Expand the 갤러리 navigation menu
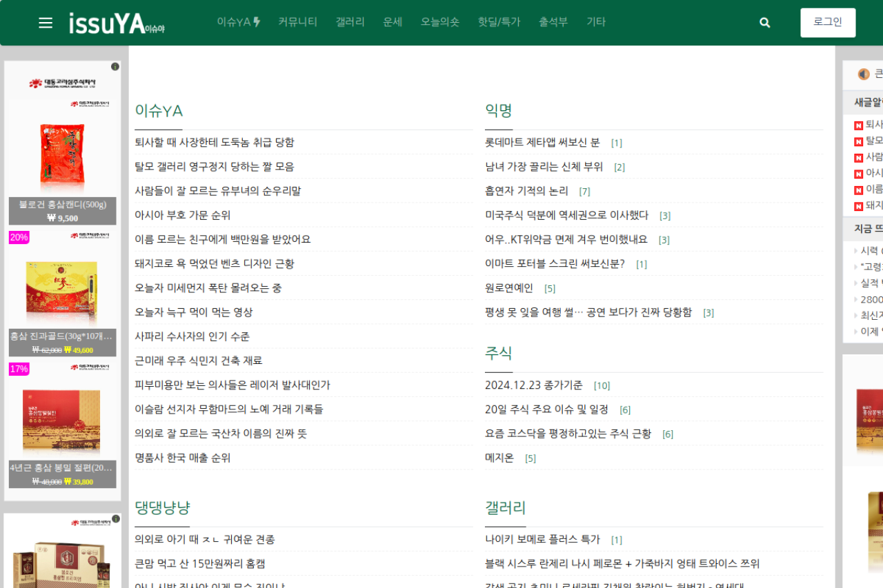 [350, 22]
